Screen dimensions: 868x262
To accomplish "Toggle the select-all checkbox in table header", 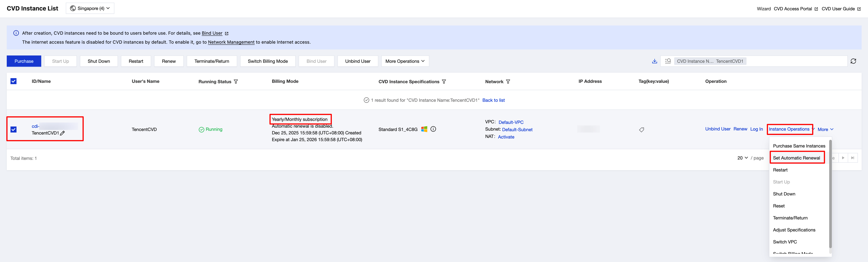I will [13, 81].
